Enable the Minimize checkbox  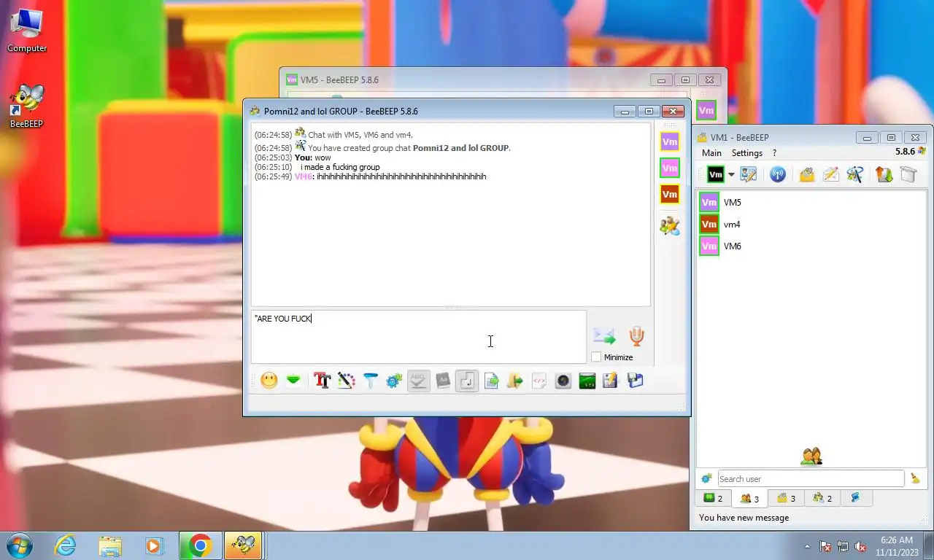click(x=596, y=357)
